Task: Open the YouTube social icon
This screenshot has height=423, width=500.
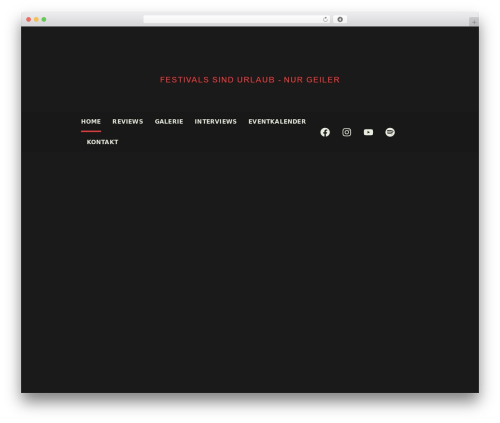Action: [368, 132]
